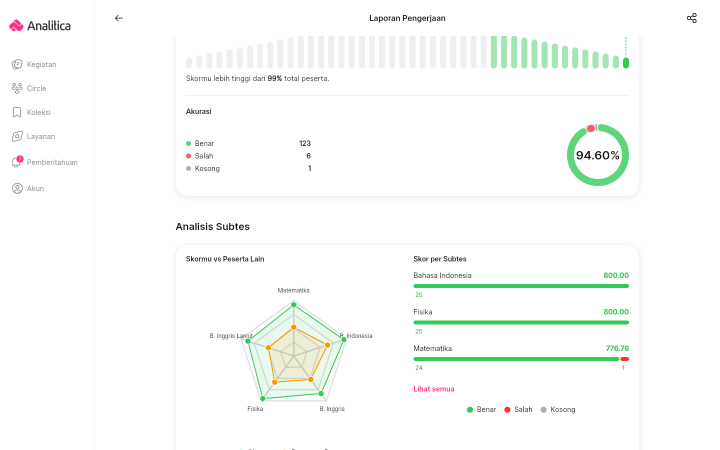This screenshot has height=450, width=720.
Task: Click the back arrow icon
Action: click(x=118, y=18)
